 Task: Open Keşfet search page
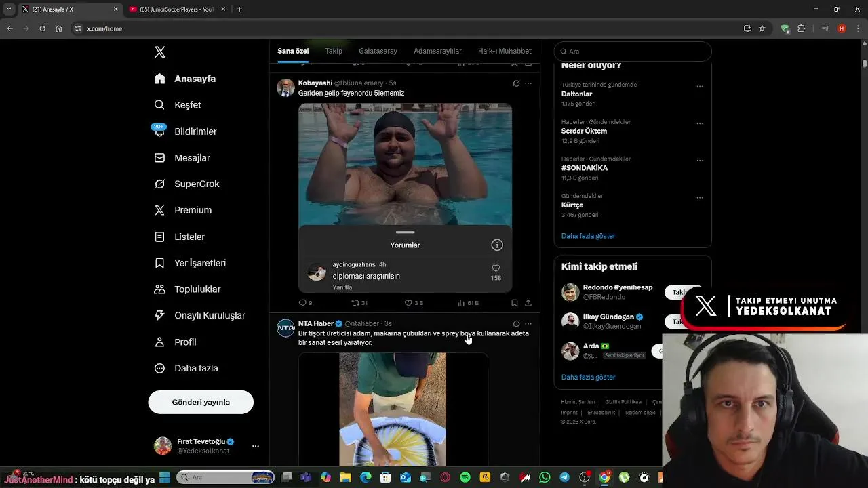point(178,105)
